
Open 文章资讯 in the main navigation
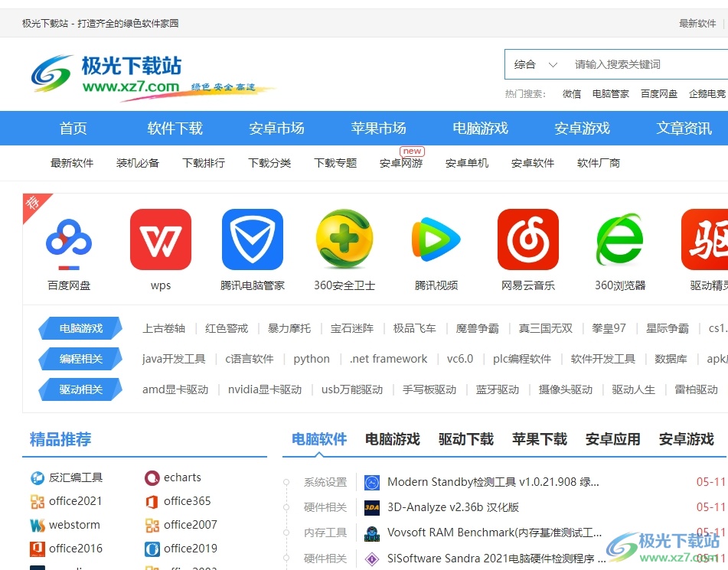(x=684, y=128)
